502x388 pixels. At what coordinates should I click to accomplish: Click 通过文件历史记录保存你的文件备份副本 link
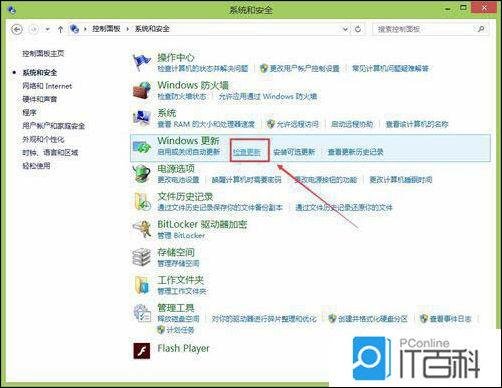point(220,208)
